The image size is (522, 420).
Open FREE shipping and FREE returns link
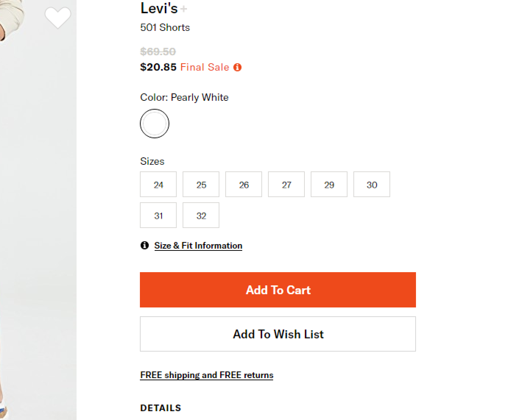click(x=207, y=375)
